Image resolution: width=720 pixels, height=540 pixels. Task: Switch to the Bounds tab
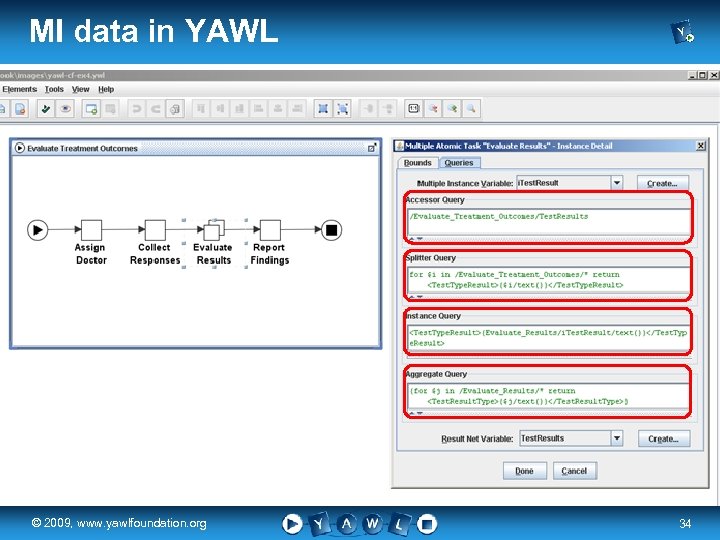(417, 163)
